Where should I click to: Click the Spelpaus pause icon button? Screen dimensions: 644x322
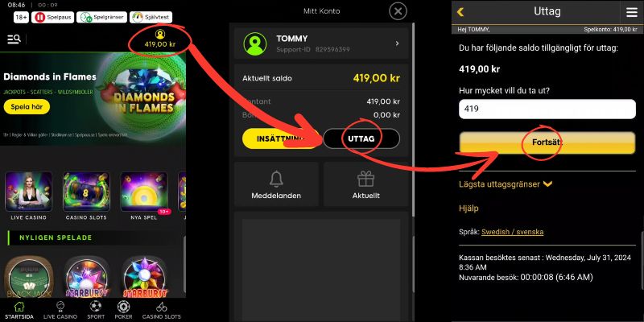[x=55, y=17]
